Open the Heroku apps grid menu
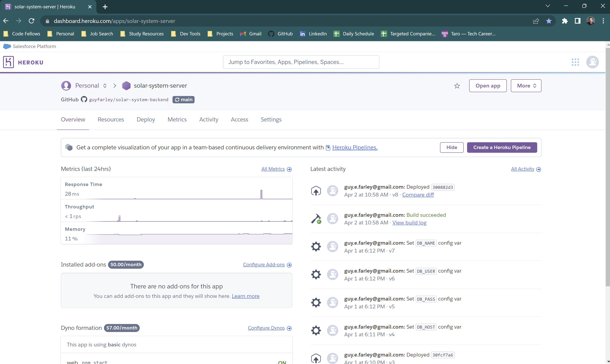Screen dimensions: 610x364 pyautogui.click(x=575, y=62)
